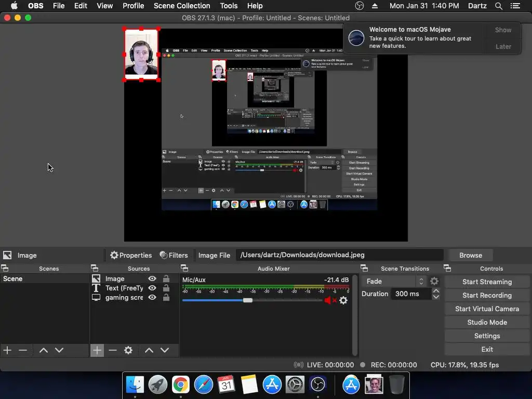This screenshot has width=532, height=399.
Task: Decrease transition duration with the down arrow
Action: tap(436, 297)
